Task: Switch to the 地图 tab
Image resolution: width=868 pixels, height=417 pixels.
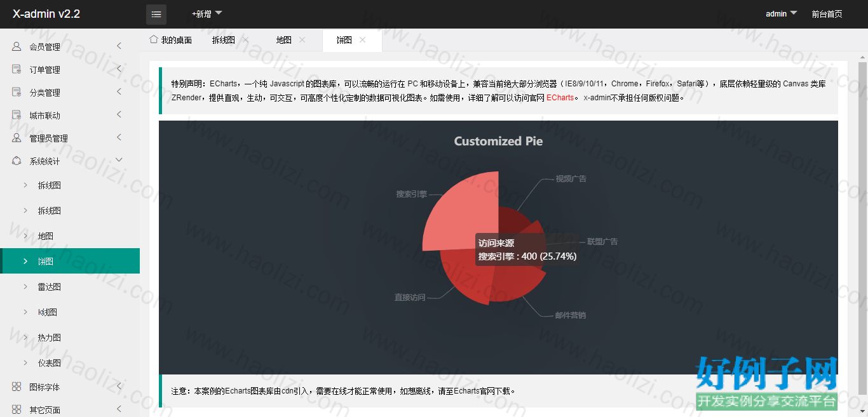Action: point(284,40)
